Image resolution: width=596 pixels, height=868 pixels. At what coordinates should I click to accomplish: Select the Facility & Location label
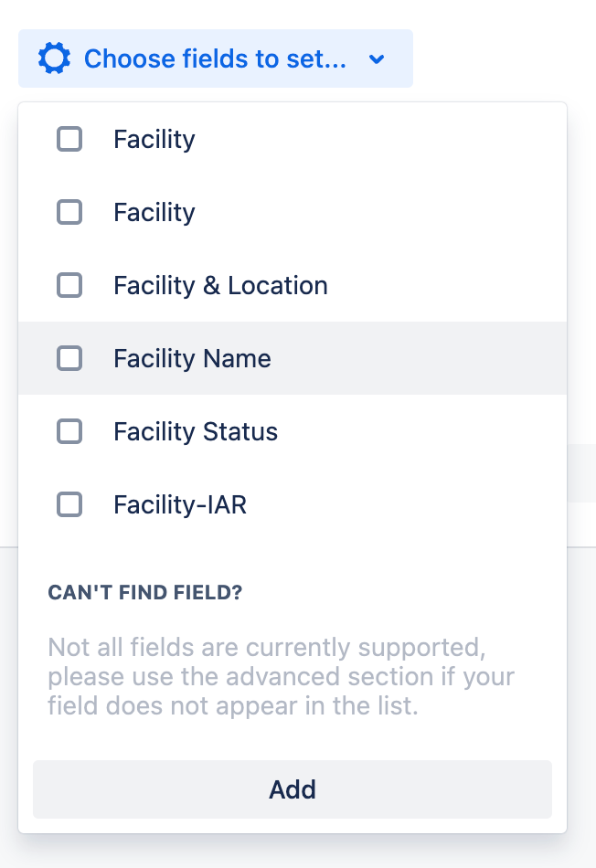point(220,286)
